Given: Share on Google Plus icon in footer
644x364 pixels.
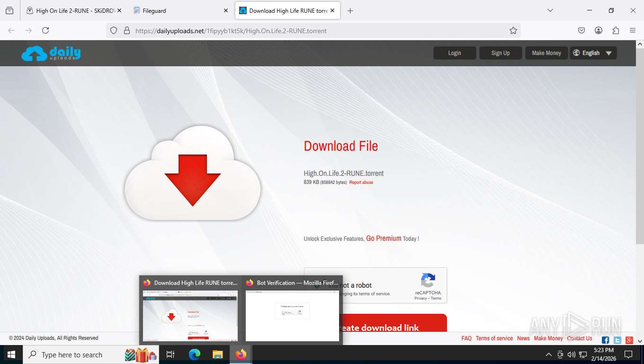Looking at the screenshot, I should pyautogui.click(x=629, y=340).
